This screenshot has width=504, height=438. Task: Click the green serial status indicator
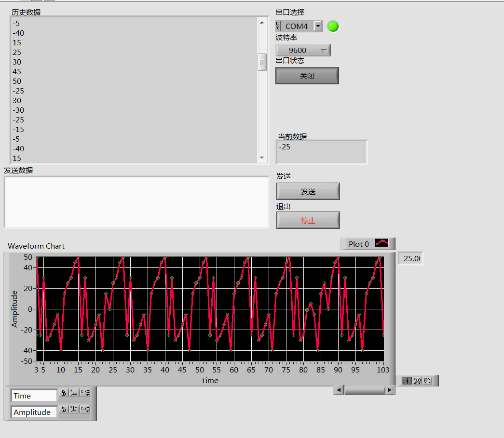tap(333, 26)
